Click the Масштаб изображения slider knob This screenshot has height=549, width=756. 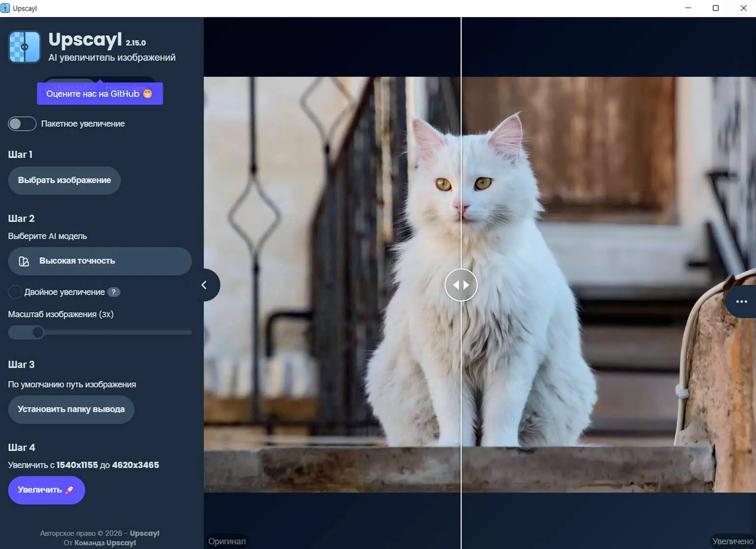click(x=38, y=332)
